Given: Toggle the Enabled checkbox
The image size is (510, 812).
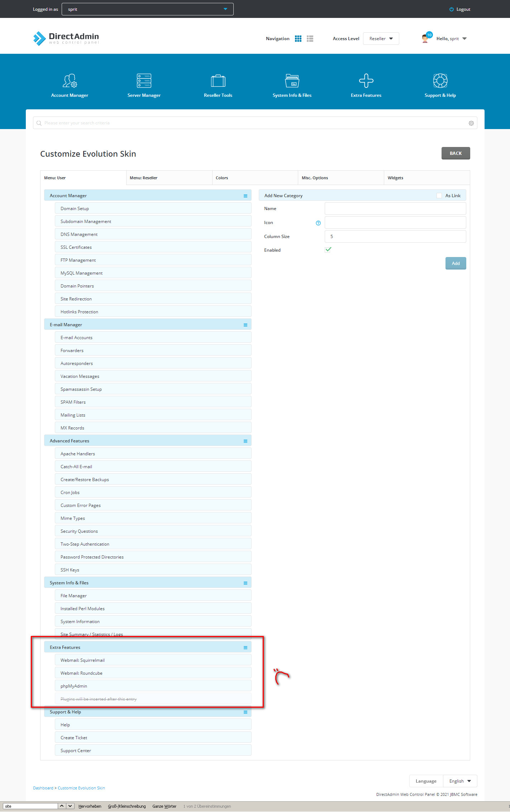Looking at the screenshot, I should tap(328, 250).
